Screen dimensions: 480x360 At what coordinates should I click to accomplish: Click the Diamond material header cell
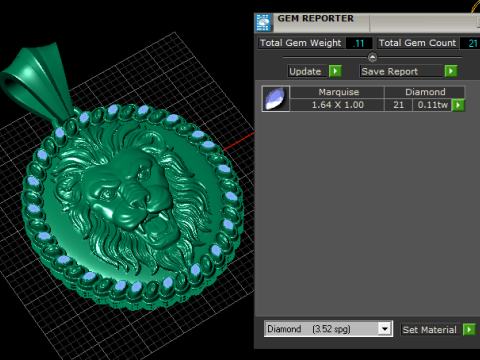[425, 92]
